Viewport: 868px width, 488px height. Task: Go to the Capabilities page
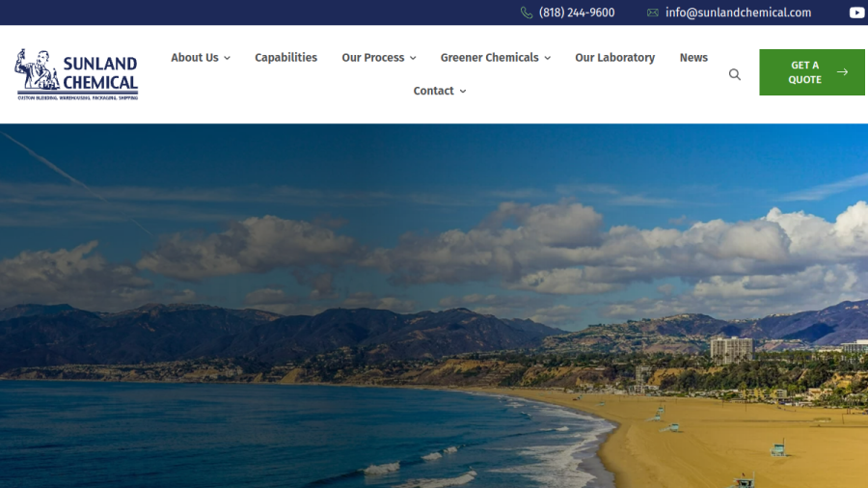click(285, 58)
